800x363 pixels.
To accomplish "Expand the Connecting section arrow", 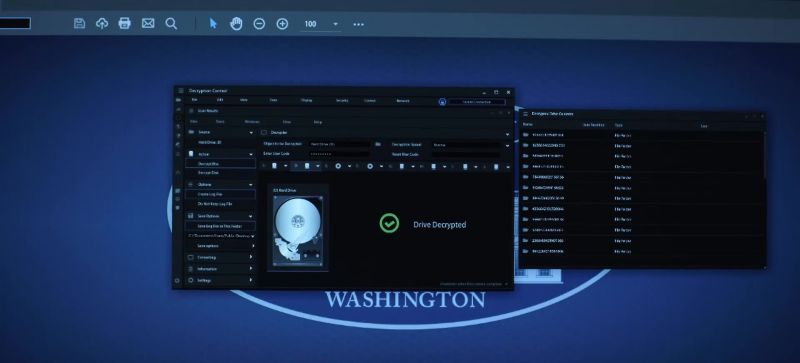I will pos(252,257).
